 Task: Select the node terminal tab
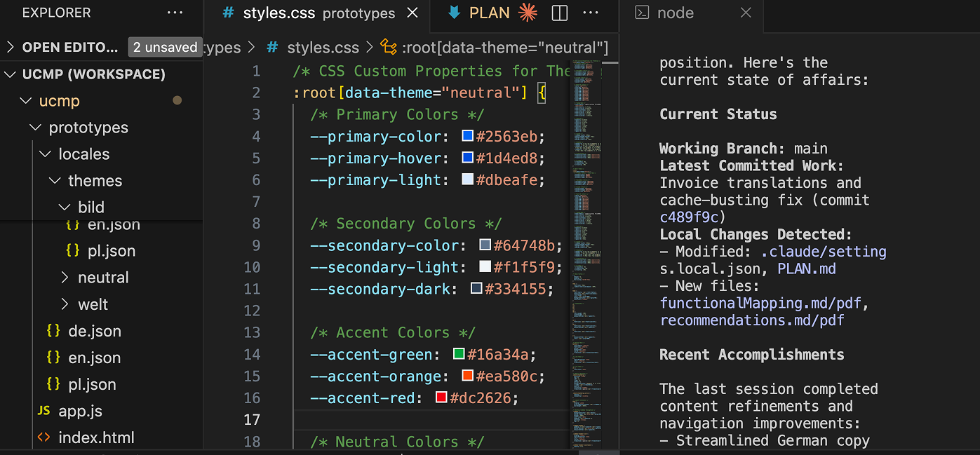674,13
